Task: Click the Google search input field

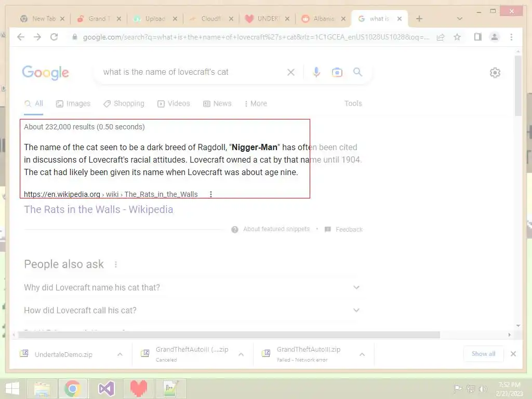Action: point(190,72)
